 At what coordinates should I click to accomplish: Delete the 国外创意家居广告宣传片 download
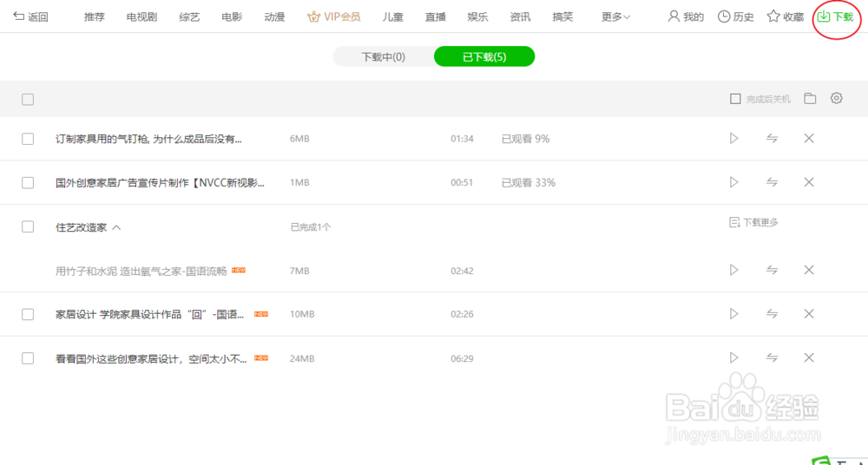coord(809,182)
